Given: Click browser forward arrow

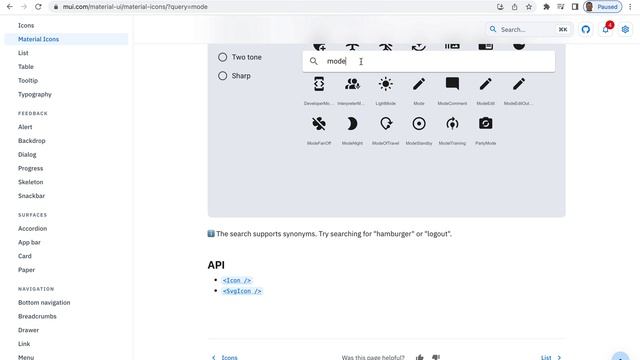Looking at the screenshot, I should coord(24,7).
